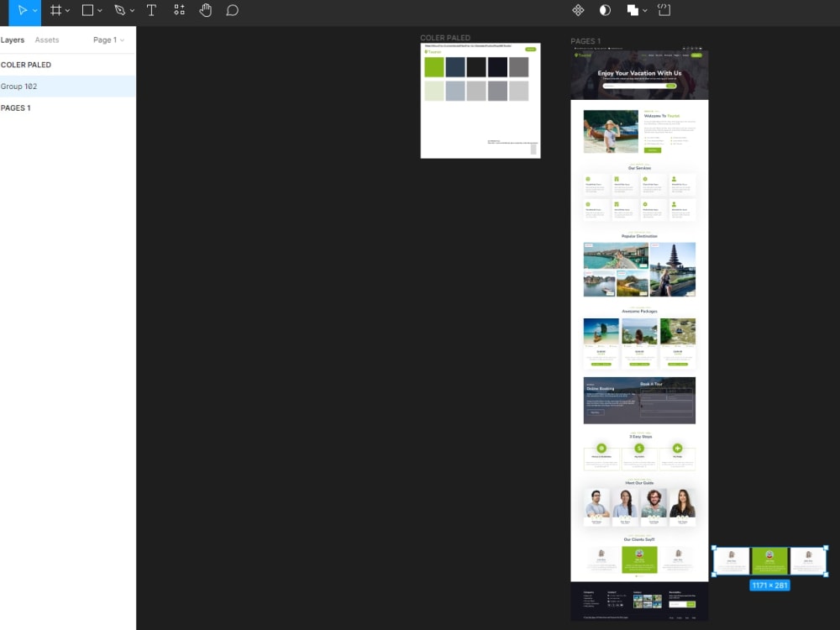Click the Welcome To Tourist heading
This screenshot has width=840, height=630.
[x=662, y=116]
